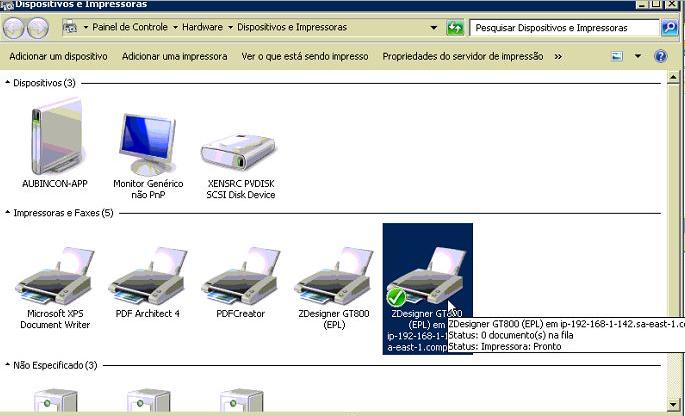Click the address bar printer folder icon
This screenshot has height=416, width=685.
[x=70, y=27]
